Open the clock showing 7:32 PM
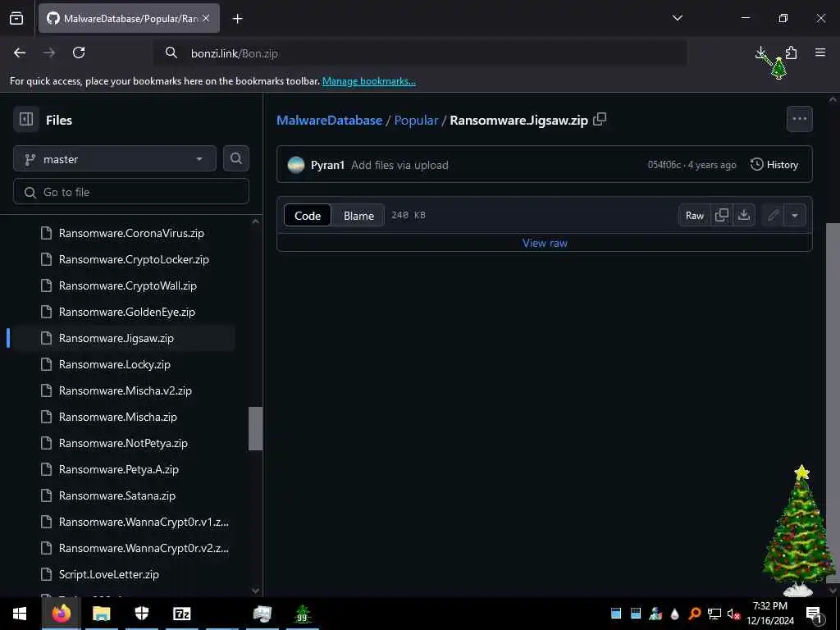The image size is (840, 630). coord(770,614)
